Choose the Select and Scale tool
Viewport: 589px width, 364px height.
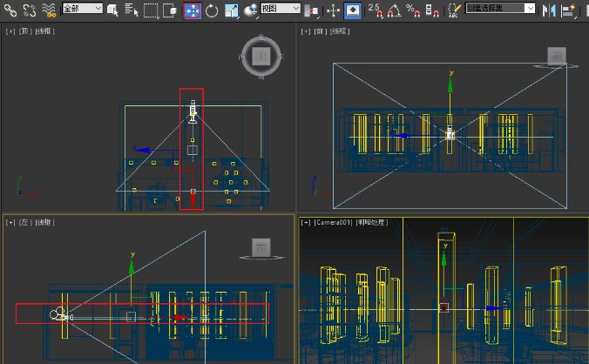(x=232, y=10)
